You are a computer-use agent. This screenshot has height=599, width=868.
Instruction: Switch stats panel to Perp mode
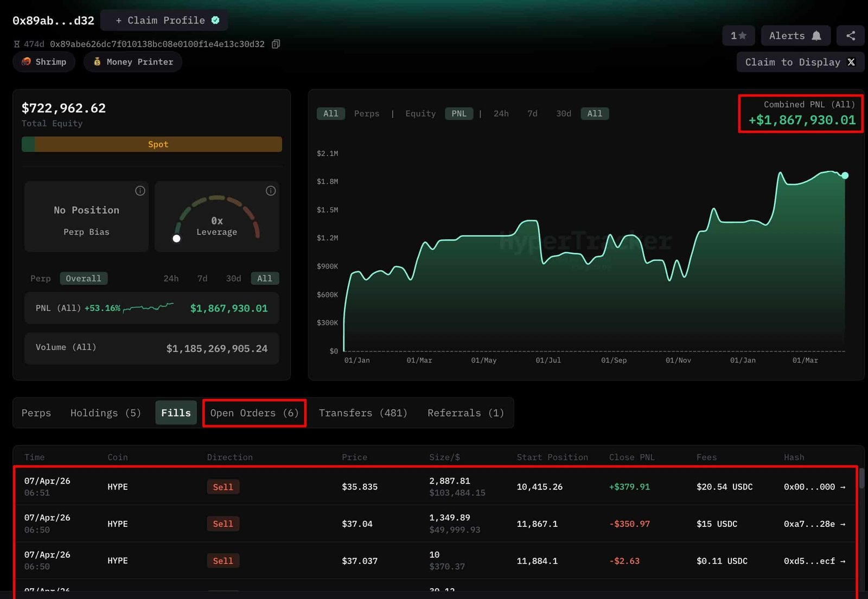(40, 278)
